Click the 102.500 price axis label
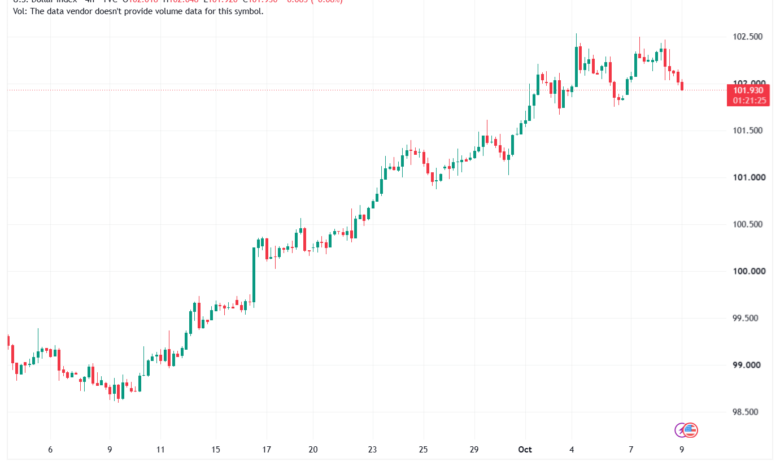This screenshot has width=780, height=470. pos(747,37)
